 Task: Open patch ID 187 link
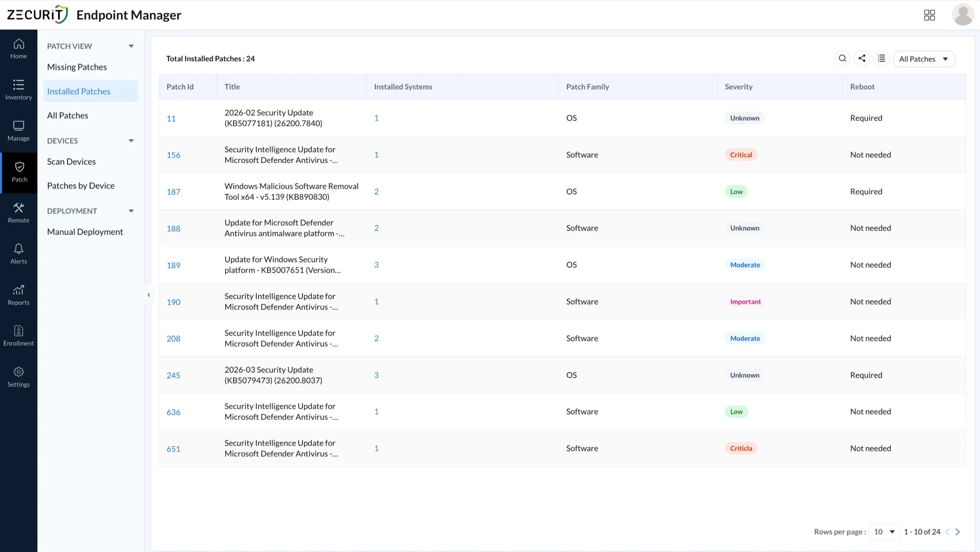pyautogui.click(x=173, y=192)
